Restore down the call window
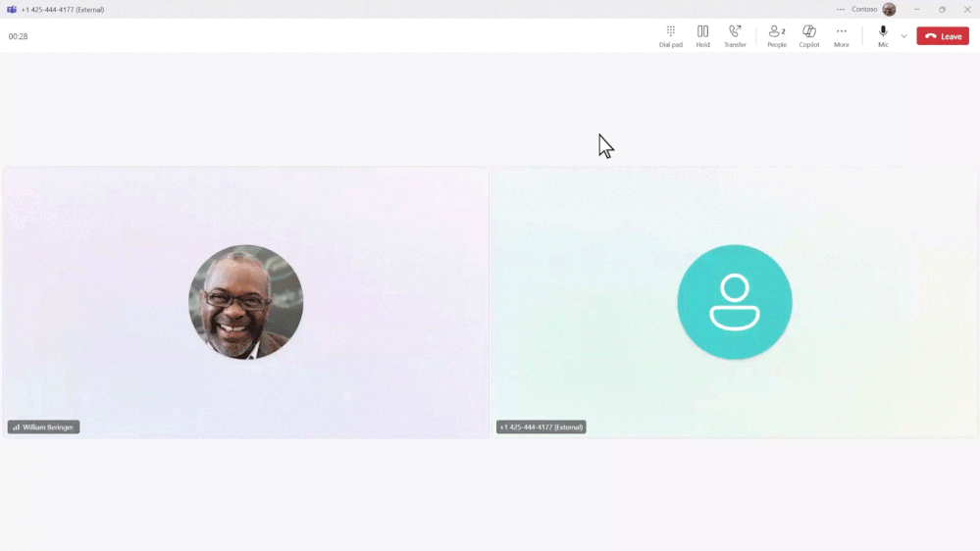 point(942,10)
